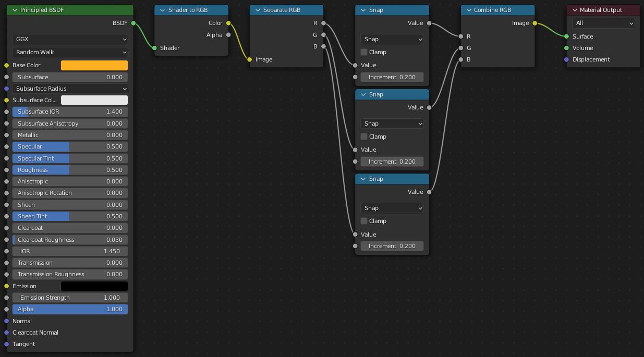Click the Increment 0.200 field on the bottom Snap node
Viewport: 644px width, 357px height.
click(392, 245)
